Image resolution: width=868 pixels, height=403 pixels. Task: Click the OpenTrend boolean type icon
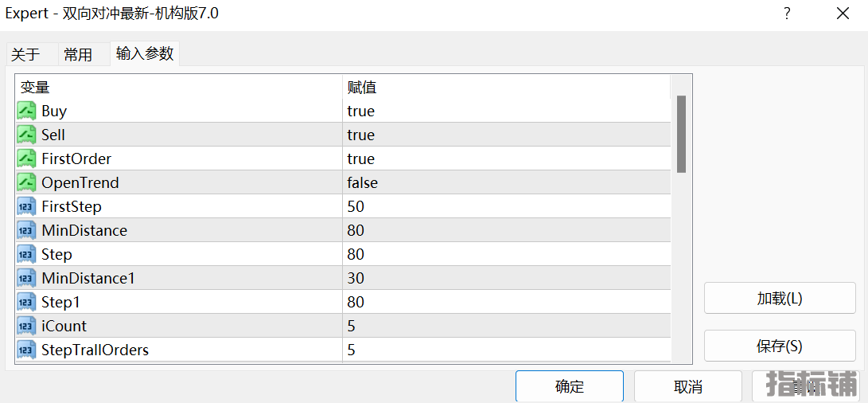(26, 182)
